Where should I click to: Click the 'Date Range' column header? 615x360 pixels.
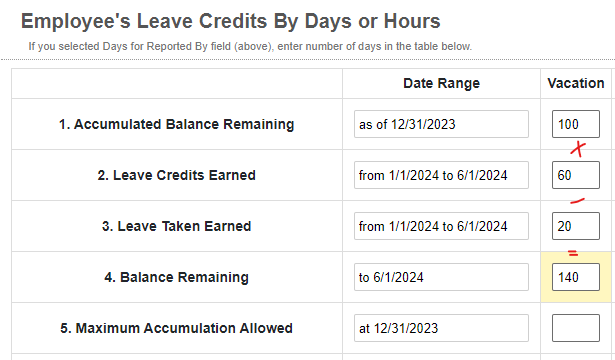[x=441, y=84]
